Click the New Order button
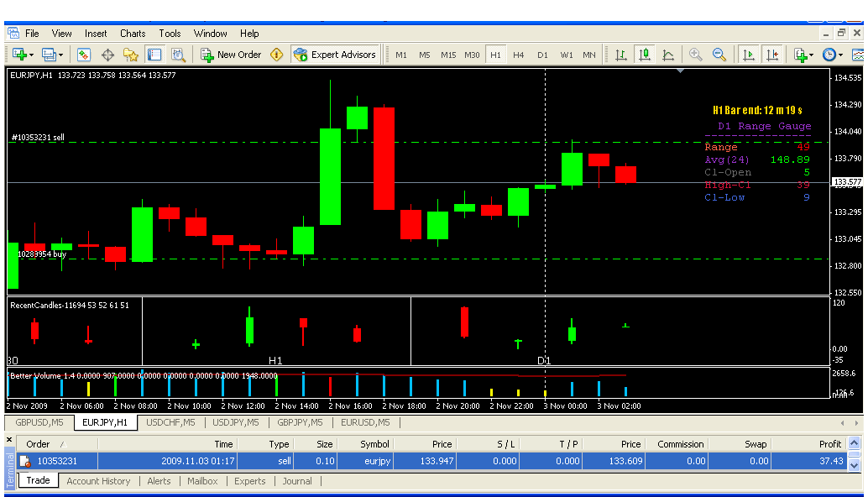The height and width of the screenshot is (497, 868). coord(231,55)
